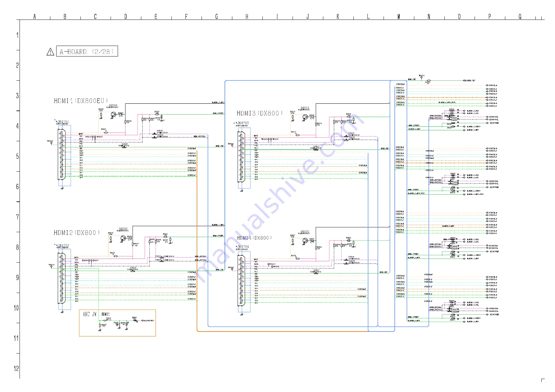555x392 pixels.
Task: Select the Q4500 transistor symbol in HDMI4
Action: point(305,241)
